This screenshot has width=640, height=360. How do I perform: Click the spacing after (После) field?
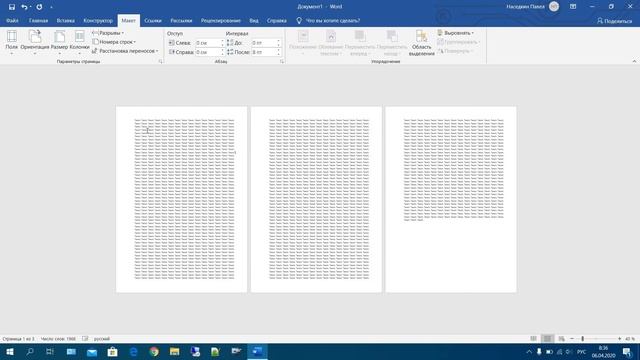(264, 52)
